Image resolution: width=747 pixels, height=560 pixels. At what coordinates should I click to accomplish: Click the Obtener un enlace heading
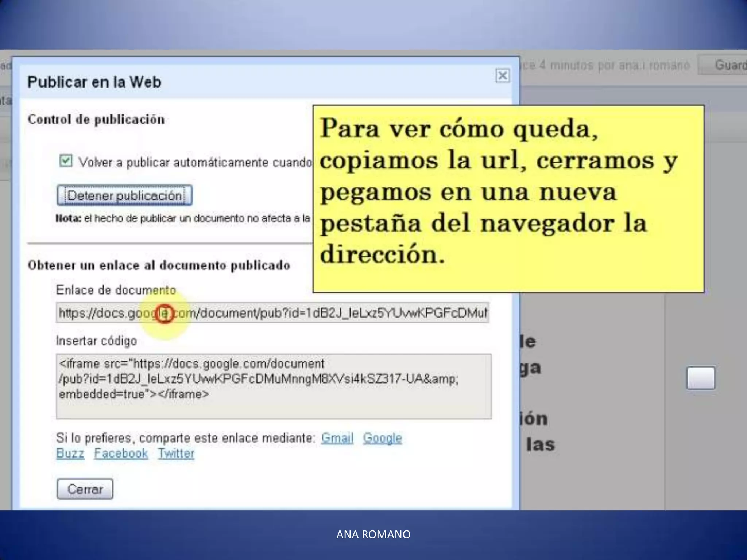click(x=159, y=265)
